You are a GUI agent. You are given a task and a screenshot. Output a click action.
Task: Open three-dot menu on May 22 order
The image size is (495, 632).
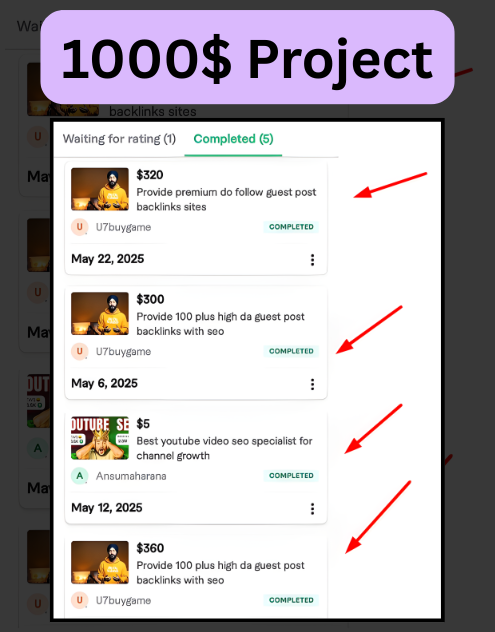312,260
